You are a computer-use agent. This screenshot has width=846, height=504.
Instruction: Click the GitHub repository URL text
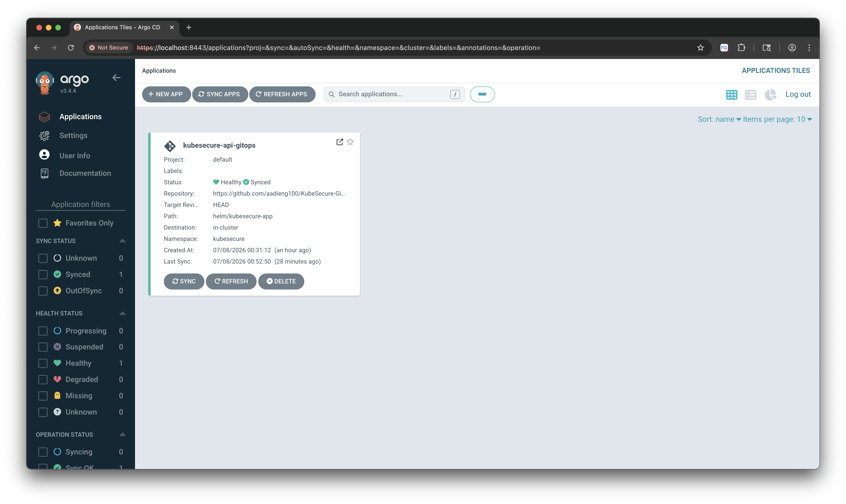tap(279, 193)
